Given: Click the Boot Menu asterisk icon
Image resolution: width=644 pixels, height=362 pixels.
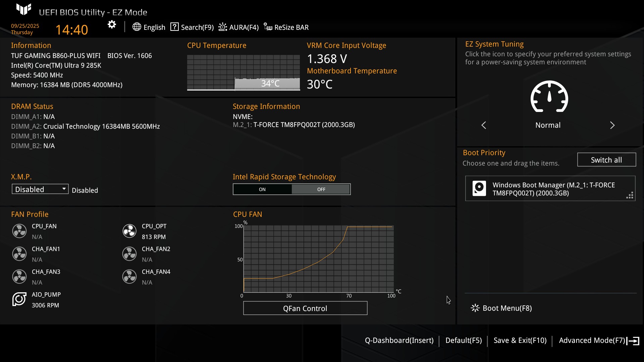Looking at the screenshot, I should pyautogui.click(x=475, y=308).
